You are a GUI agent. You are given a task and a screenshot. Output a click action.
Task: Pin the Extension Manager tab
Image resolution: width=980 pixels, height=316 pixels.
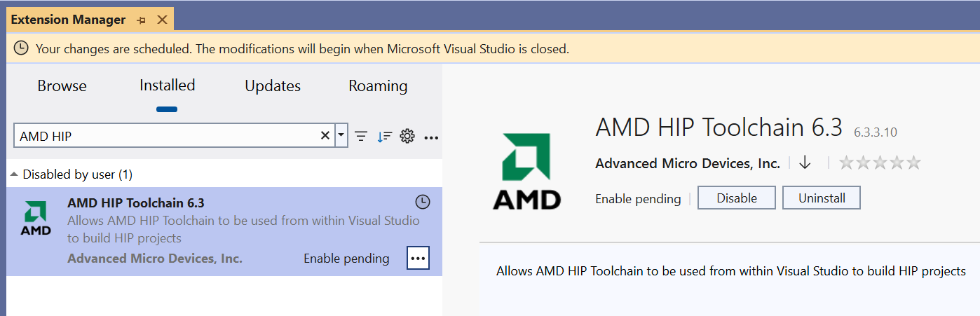point(142,20)
